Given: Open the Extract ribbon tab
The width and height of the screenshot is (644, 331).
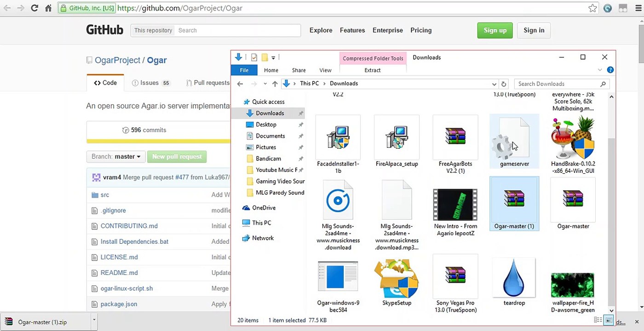Looking at the screenshot, I should 373,70.
